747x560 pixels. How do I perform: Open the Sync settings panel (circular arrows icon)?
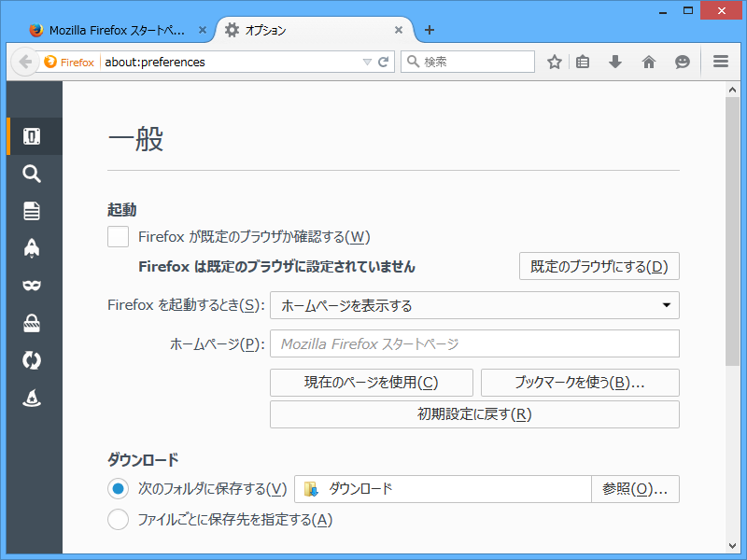click(x=32, y=360)
